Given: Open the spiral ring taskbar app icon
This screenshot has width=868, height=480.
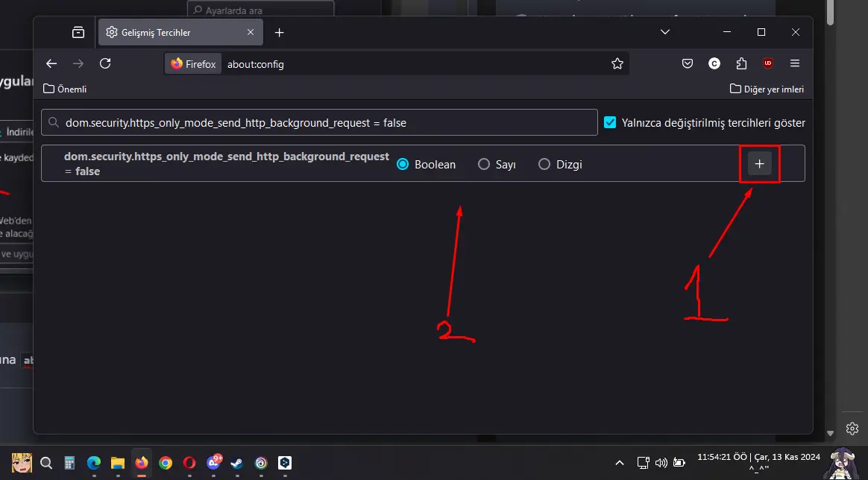Looking at the screenshot, I should (261, 463).
